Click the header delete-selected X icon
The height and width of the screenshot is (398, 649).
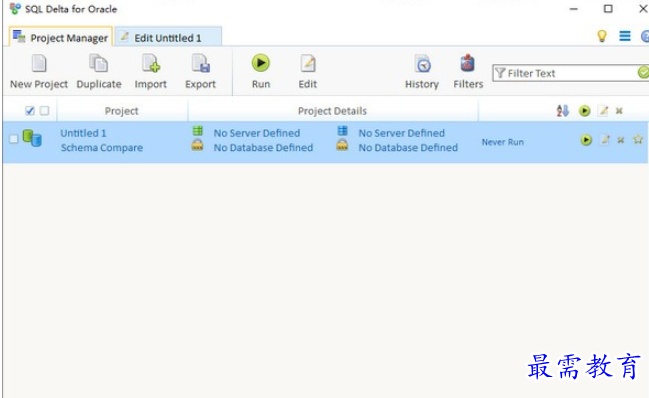coord(619,111)
